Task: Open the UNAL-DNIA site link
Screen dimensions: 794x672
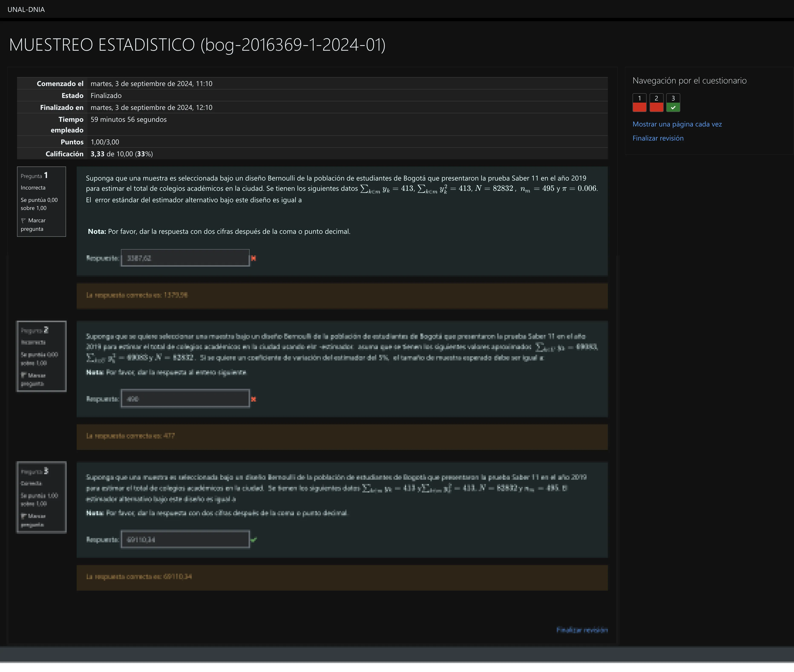Action: click(x=26, y=10)
